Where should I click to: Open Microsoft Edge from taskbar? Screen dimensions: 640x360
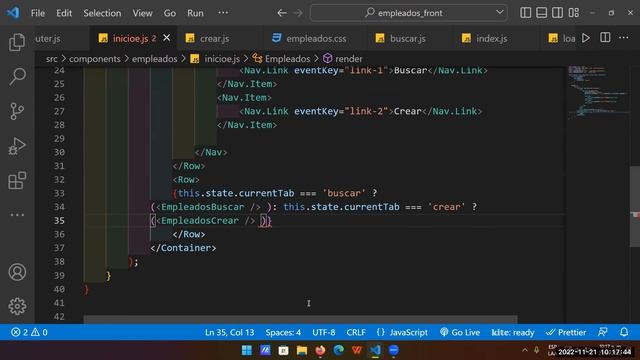(338, 350)
